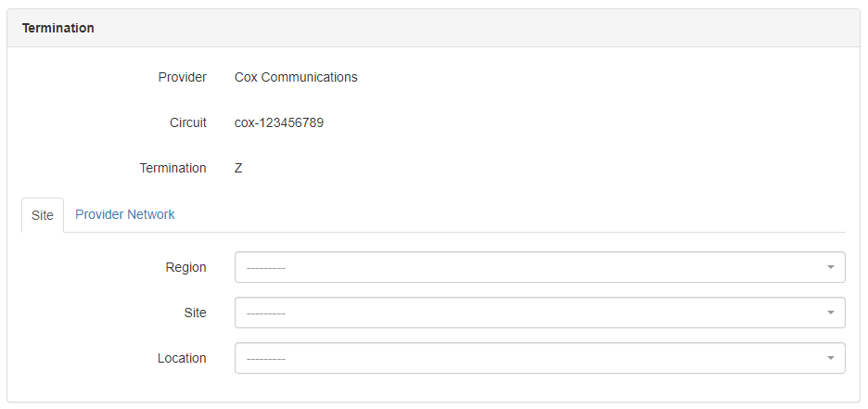Image resolution: width=868 pixels, height=409 pixels.
Task: Click the Location placeholder dashes text
Action: click(x=265, y=359)
